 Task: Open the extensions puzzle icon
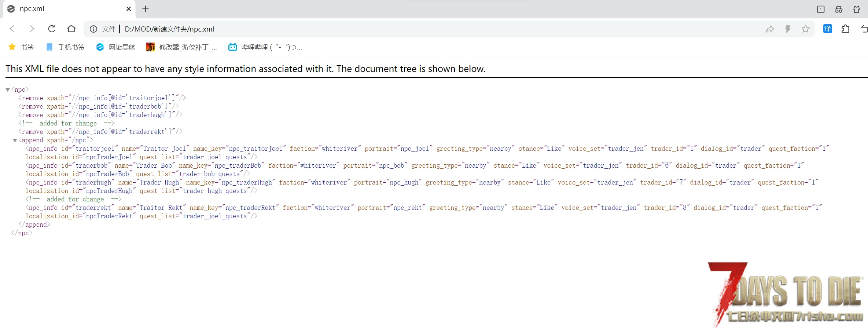pos(846,29)
